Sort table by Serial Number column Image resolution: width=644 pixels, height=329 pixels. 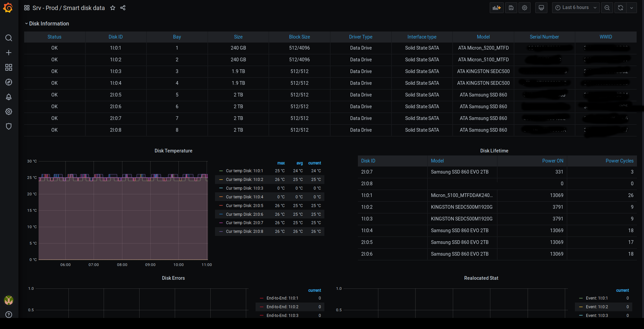pyautogui.click(x=544, y=37)
